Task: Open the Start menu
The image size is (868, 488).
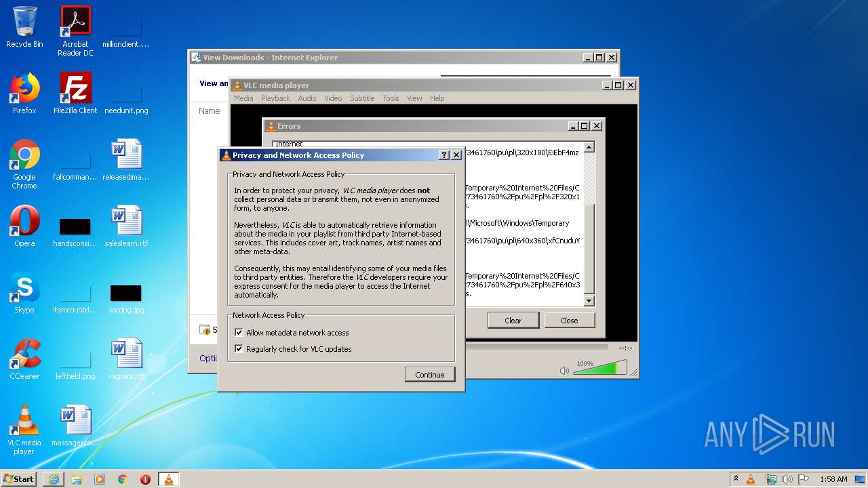Action: [19, 479]
